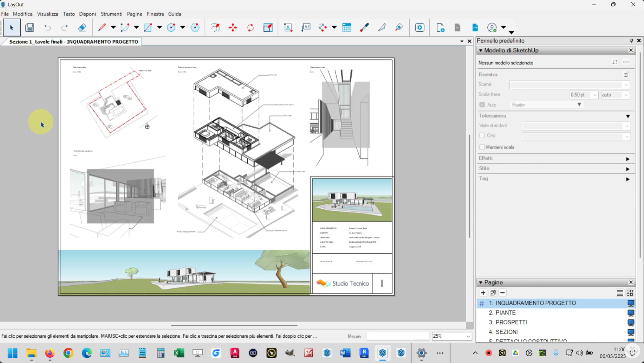Click the Misure input field
Viewport: 644px width, 363px height.
[397, 336]
